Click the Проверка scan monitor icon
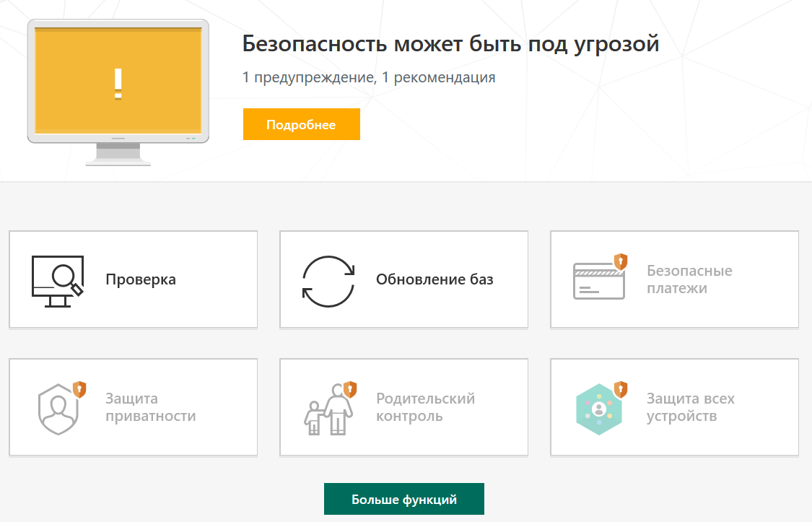Screen dimensions: 812x522 (x=58, y=280)
